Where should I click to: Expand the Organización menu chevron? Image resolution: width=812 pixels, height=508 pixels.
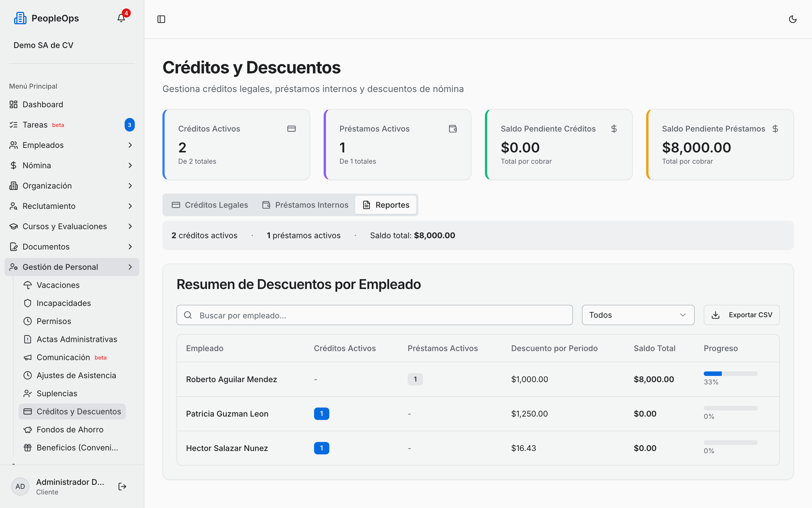(130, 186)
